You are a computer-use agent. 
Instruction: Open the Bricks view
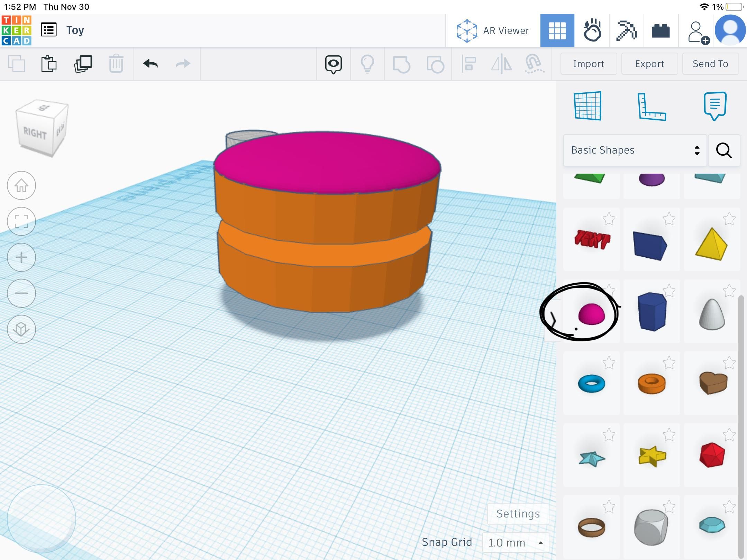coord(661,31)
